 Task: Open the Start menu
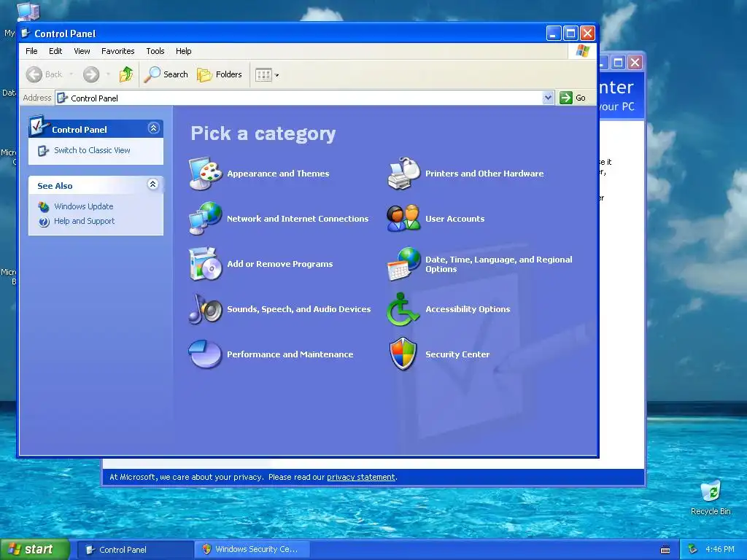(35, 549)
